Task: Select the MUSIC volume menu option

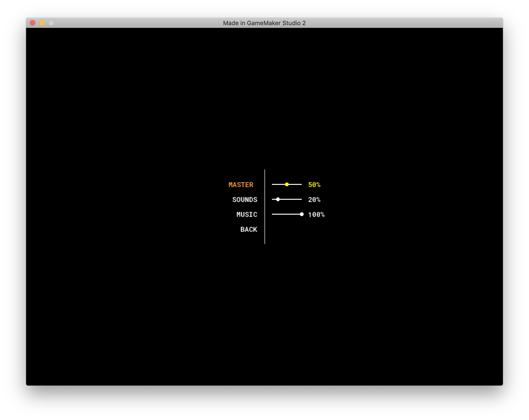Action: point(247,215)
